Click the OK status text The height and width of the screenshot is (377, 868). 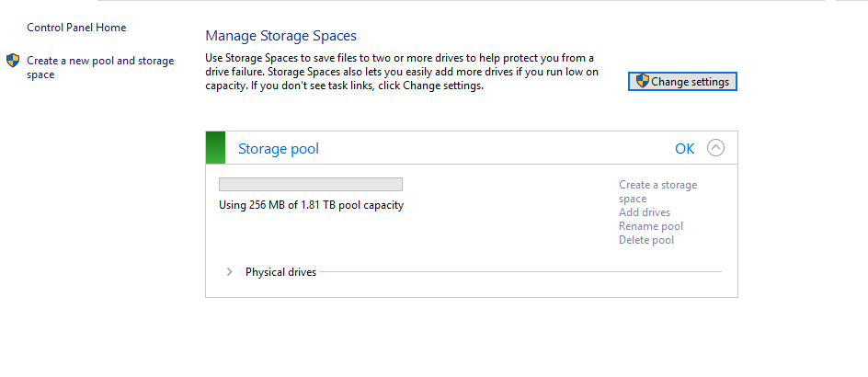coord(685,148)
